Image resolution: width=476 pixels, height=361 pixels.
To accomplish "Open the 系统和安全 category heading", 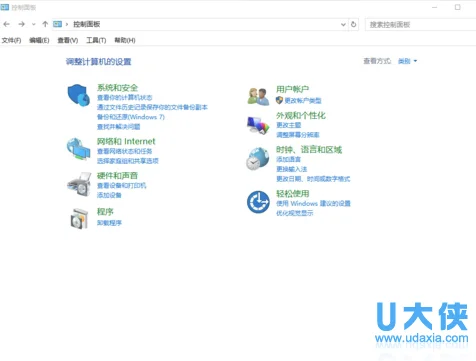I will pos(117,88).
